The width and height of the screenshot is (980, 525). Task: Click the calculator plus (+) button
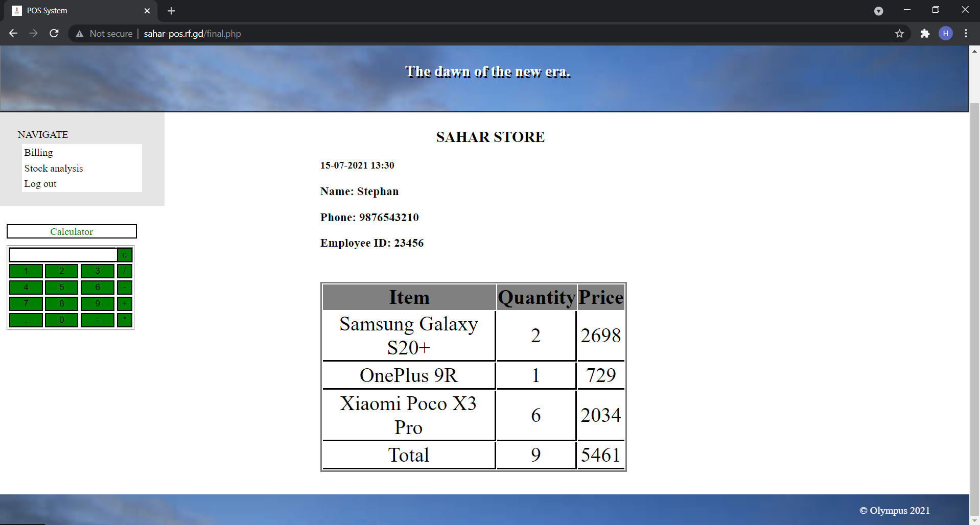point(125,304)
